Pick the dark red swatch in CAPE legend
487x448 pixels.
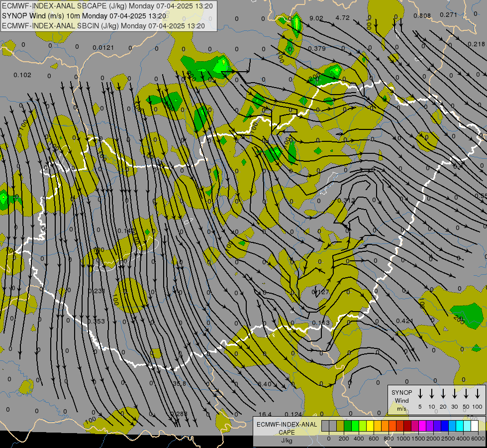(x=407, y=426)
